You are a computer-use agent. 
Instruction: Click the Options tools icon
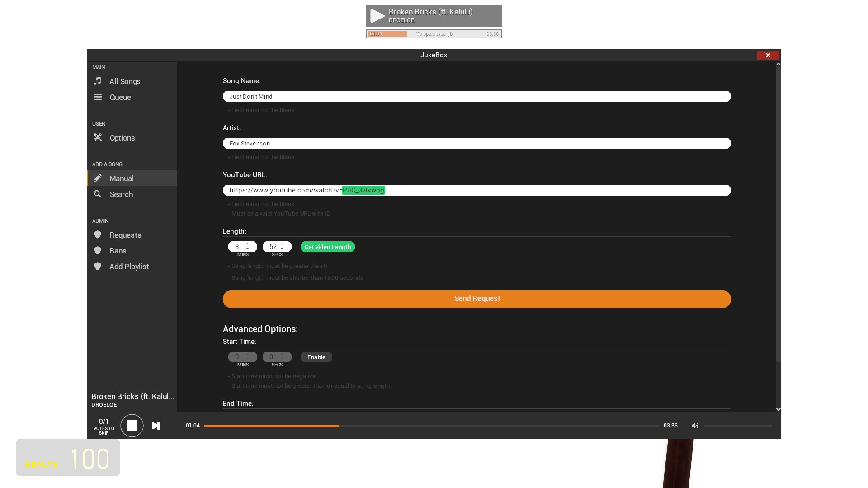point(98,137)
